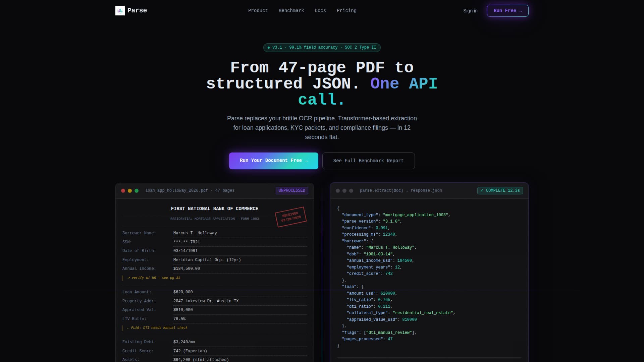This screenshot has width=644, height=362.
Task: Click "confidence": 0.991 JSON line
Action: 366,228
